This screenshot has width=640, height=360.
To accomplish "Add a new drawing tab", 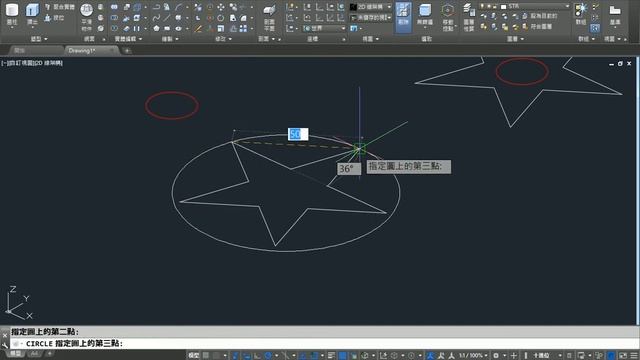I will coord(127,51).
